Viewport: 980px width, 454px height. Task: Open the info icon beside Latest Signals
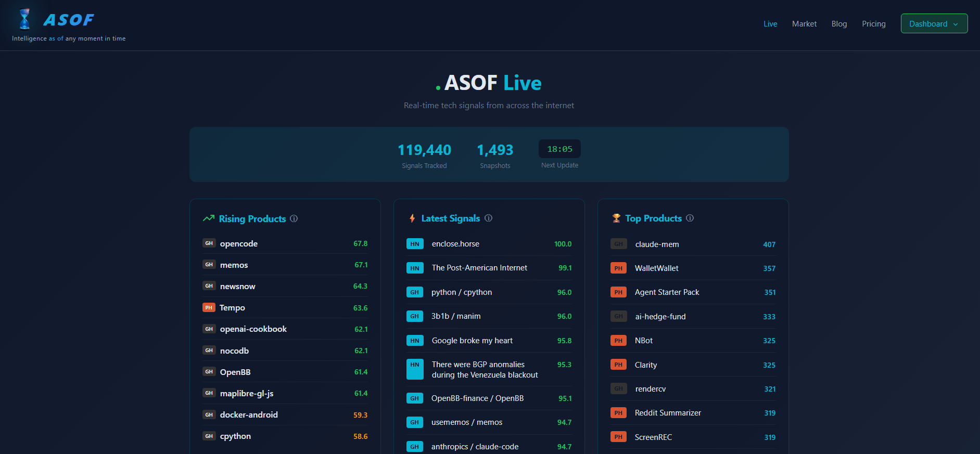click(x=488, y=218)
